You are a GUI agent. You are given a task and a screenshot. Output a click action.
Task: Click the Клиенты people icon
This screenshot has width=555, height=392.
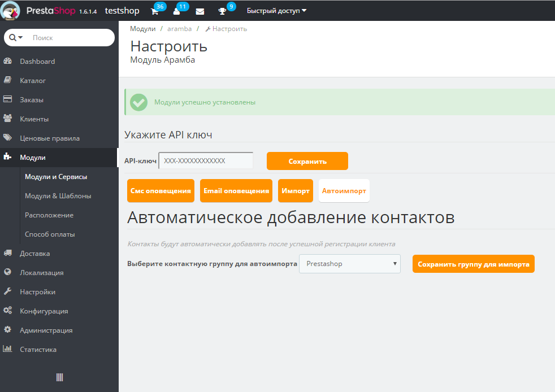pyautogui.click(x=8, y=118)
